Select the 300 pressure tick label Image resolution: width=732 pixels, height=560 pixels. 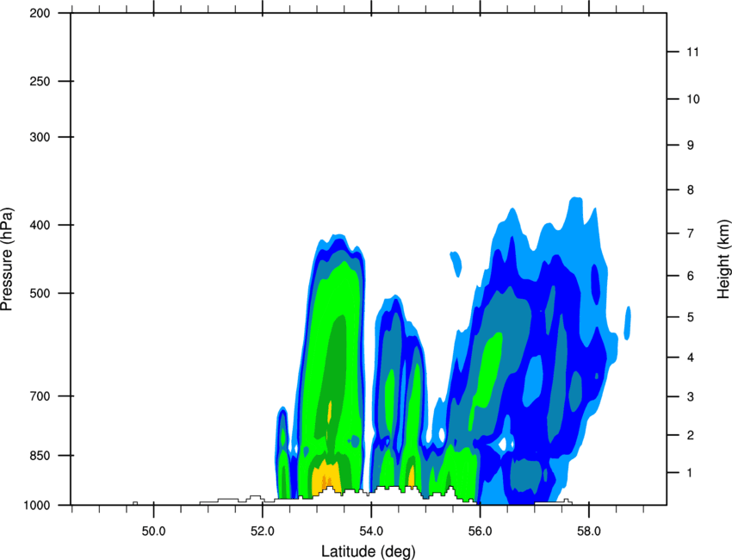tap(40, 137)
